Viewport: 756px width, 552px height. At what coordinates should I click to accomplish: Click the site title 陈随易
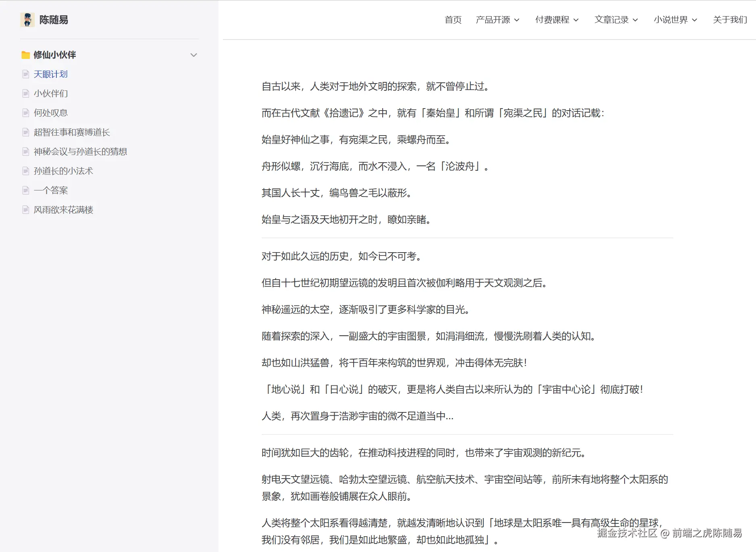pos(53,19)
